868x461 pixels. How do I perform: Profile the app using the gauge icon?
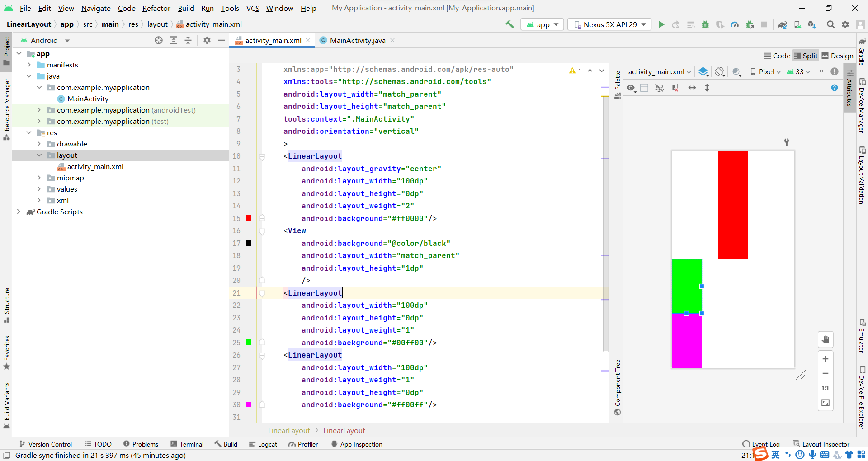pos(735,24)
